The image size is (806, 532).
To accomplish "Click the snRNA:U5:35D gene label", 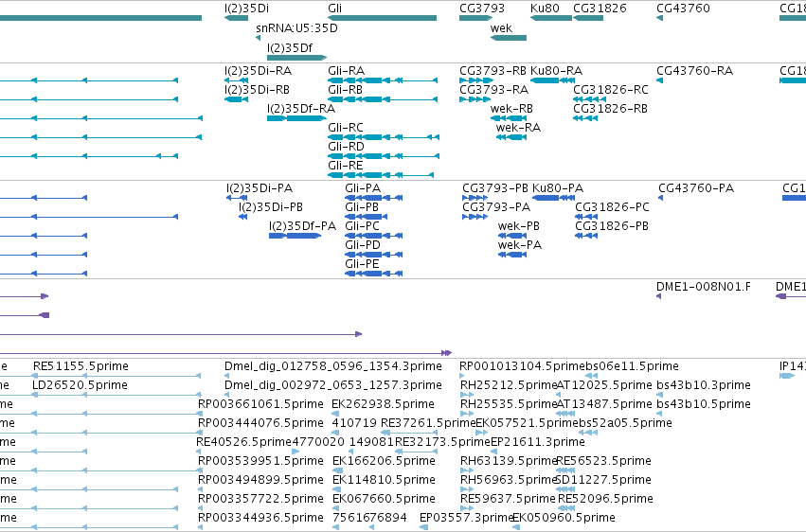I will [296, 27].
